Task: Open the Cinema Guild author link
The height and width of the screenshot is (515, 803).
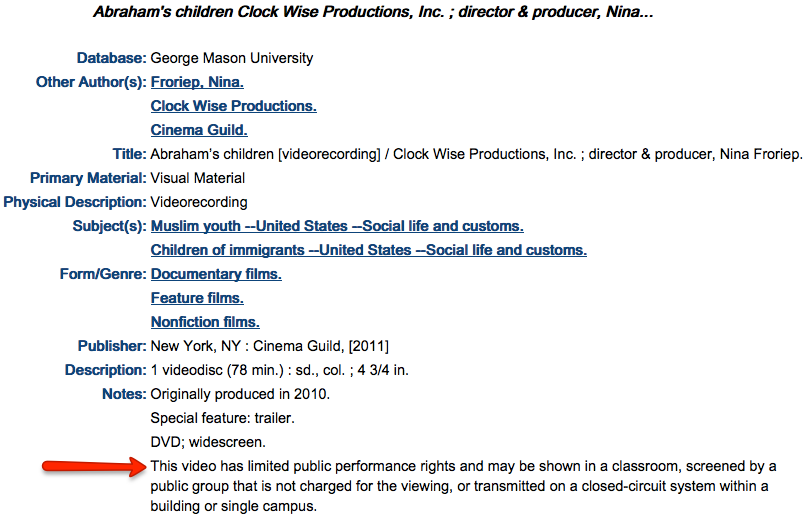Action: coord(199,130)
